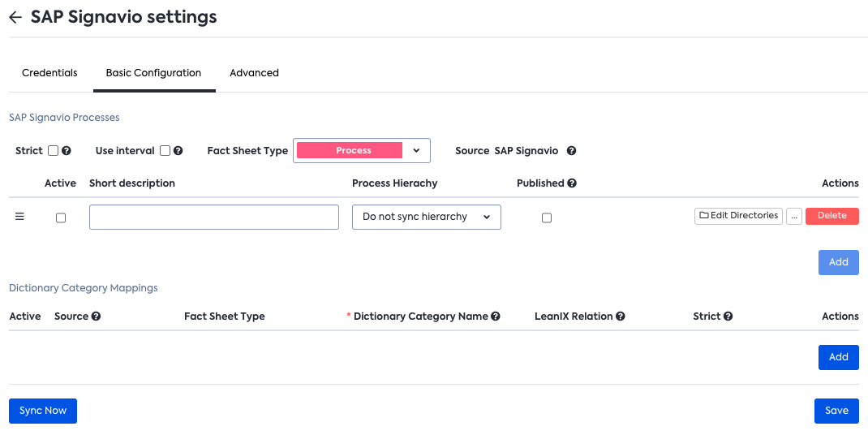Switch to the Basic Configuration tab
This screenshot has width=868, height=435.
coord(153,72)
